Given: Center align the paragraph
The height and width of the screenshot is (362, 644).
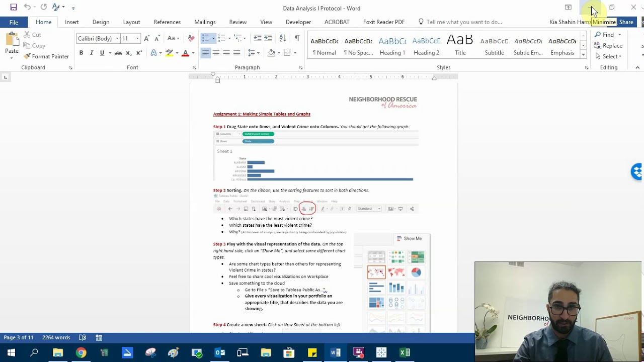Looking at the screenshot, I should (x=216, y=53).
